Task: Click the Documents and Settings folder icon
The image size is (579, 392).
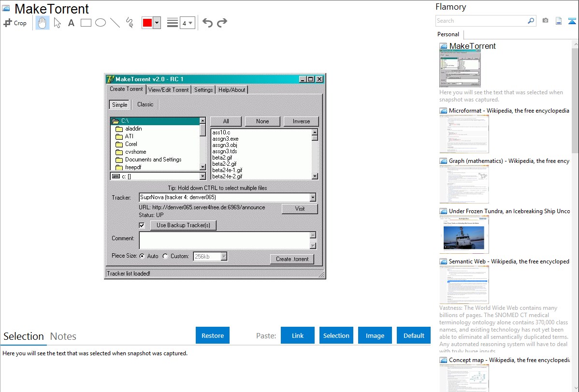Action: tap(119, 160)
